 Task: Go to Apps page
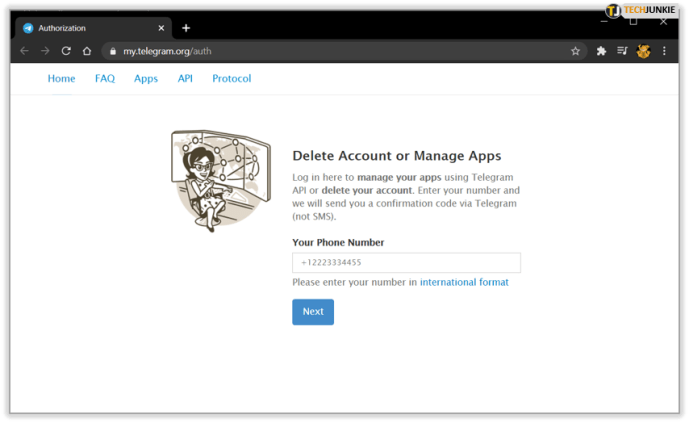tap(146, 79)
